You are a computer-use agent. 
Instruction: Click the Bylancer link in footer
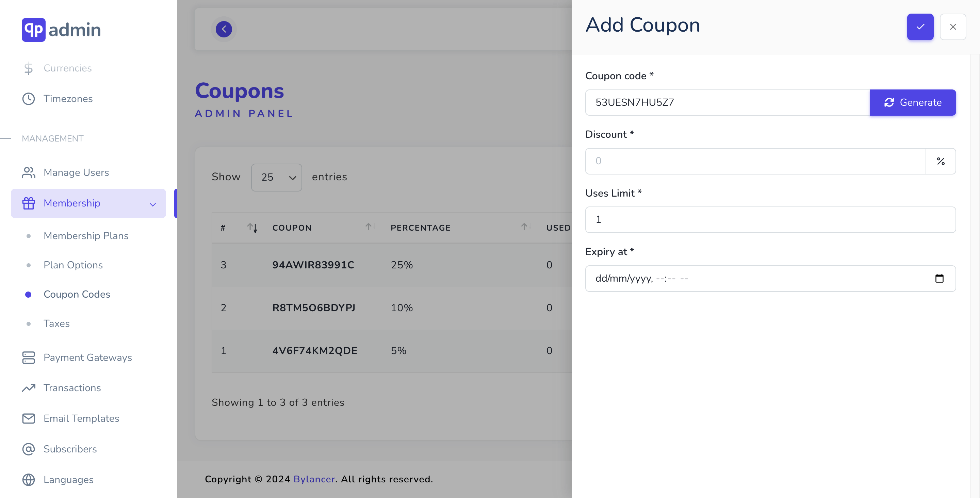point(314,479)
